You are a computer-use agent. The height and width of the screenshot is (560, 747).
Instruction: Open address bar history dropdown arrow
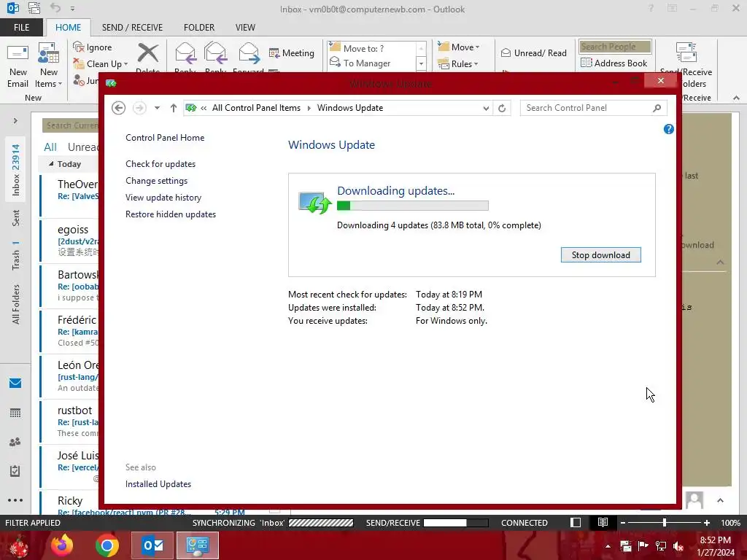tap(485, 108)
